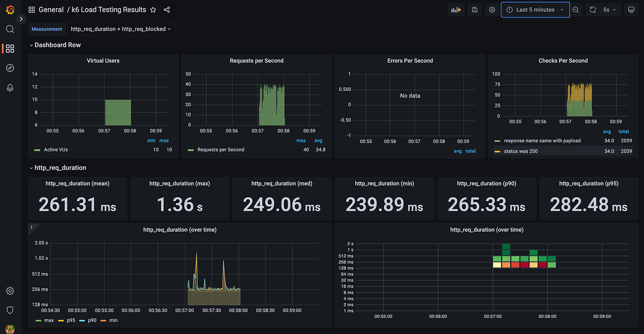Click the Add panel icon

(456, 10)
